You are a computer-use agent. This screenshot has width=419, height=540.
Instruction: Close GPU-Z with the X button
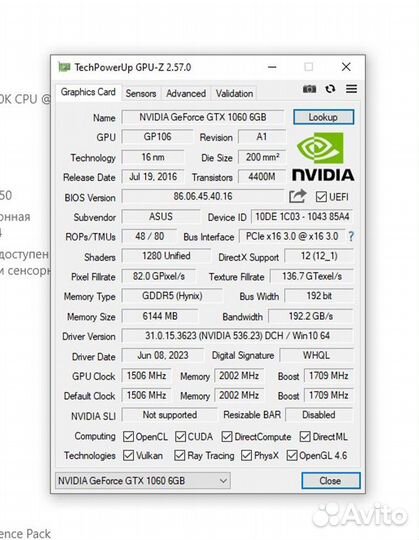pyautogui.click(x=346, y=67)
